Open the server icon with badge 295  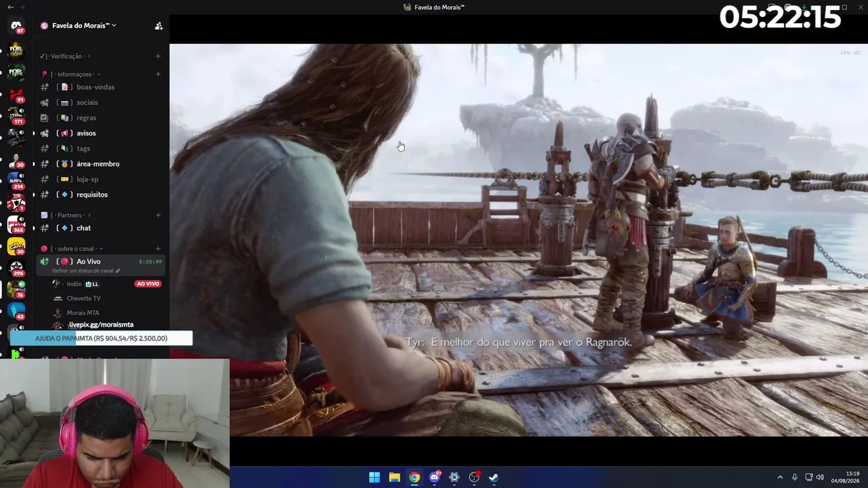coord(16,268)
